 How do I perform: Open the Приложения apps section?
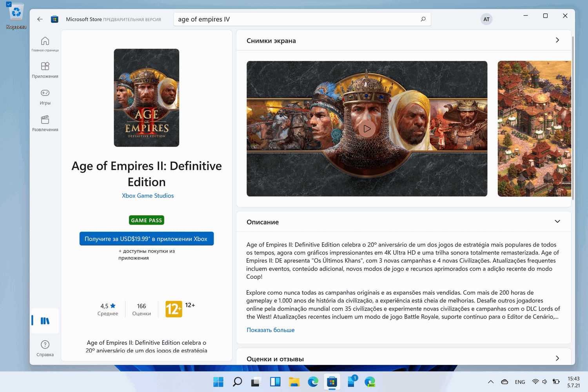click(45, 70)
